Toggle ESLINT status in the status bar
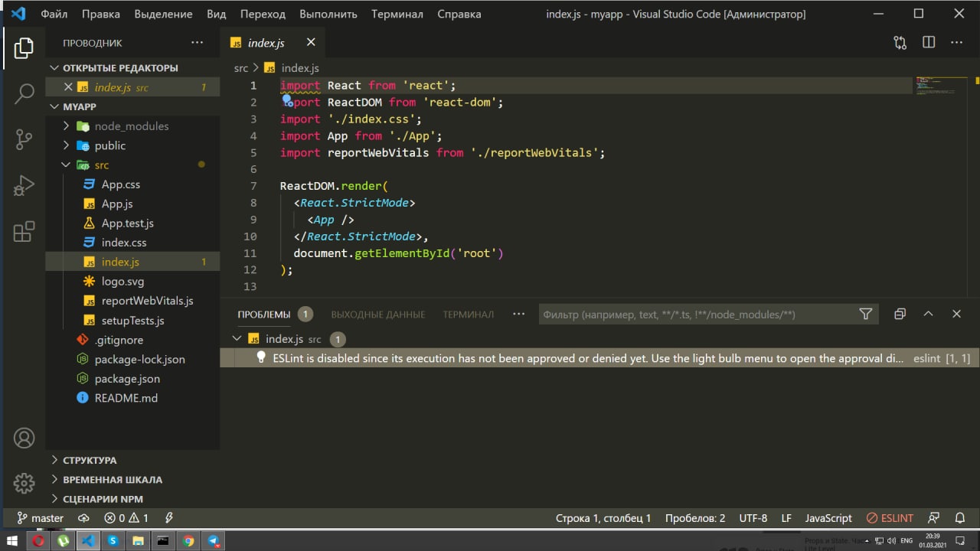The image size is (980, 551). [x=890, y=518]
